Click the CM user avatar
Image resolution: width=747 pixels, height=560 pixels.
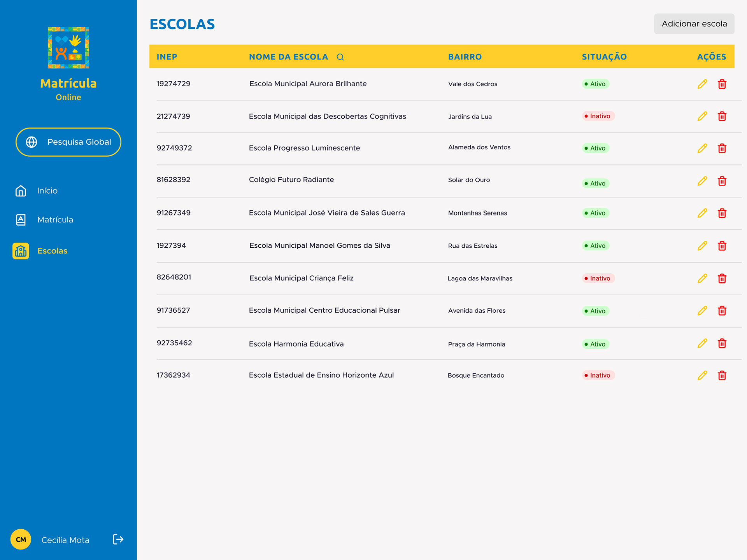pyautogui.click(x=21, y=539)
